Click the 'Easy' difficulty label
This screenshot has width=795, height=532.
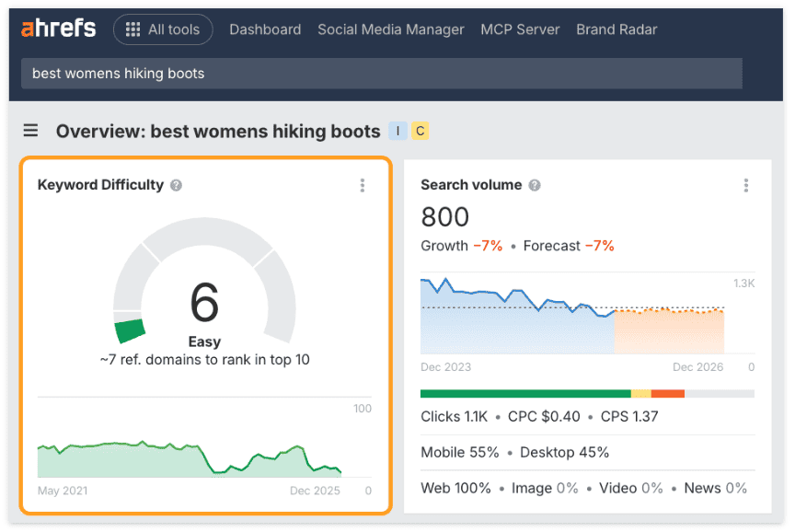pos(204,341)
